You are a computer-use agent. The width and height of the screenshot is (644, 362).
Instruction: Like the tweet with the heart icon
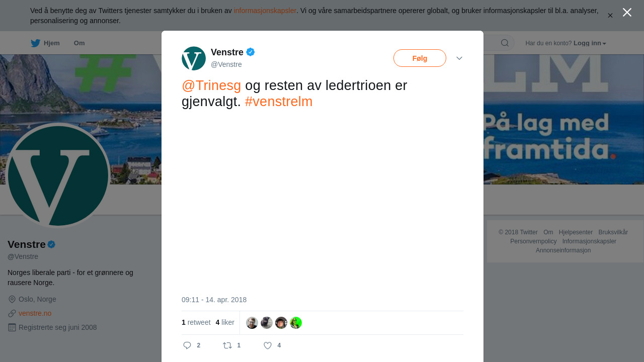coord(268,345)
